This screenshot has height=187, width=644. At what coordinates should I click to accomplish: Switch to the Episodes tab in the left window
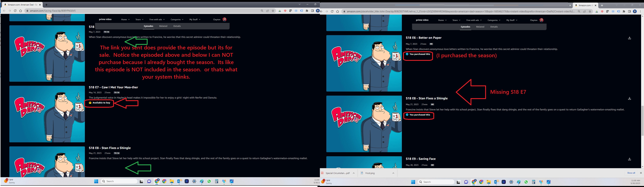(148, 26)
